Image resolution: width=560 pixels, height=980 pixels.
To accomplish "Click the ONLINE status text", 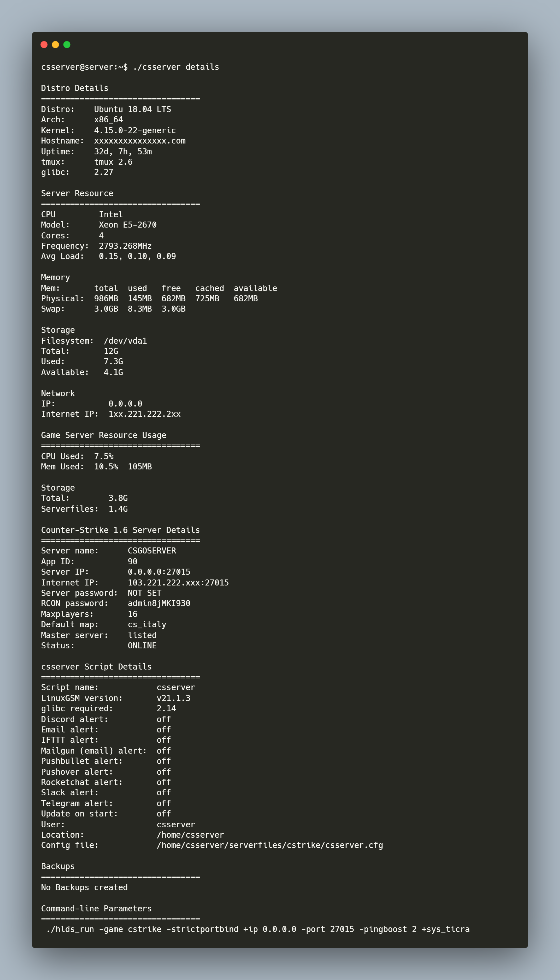I will click(x=142, y=646).
